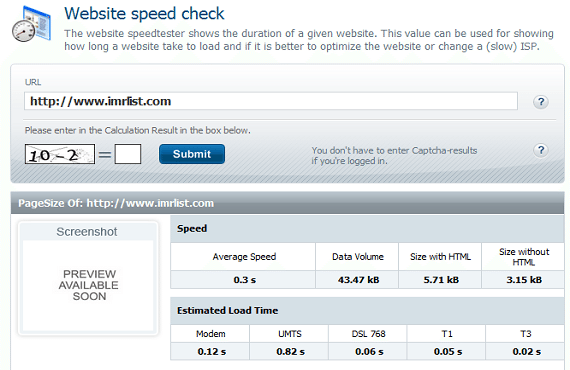The image size is (570, 370).
Task: Click the Speed section header
Action: pyautogui.click(x=192, y=229)
